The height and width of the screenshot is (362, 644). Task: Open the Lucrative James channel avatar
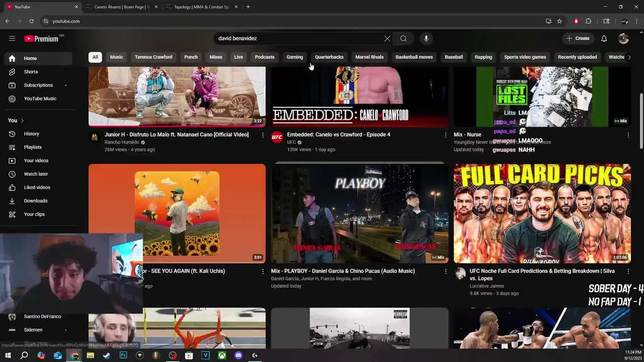pyautogui.click(x=460, y=274)
